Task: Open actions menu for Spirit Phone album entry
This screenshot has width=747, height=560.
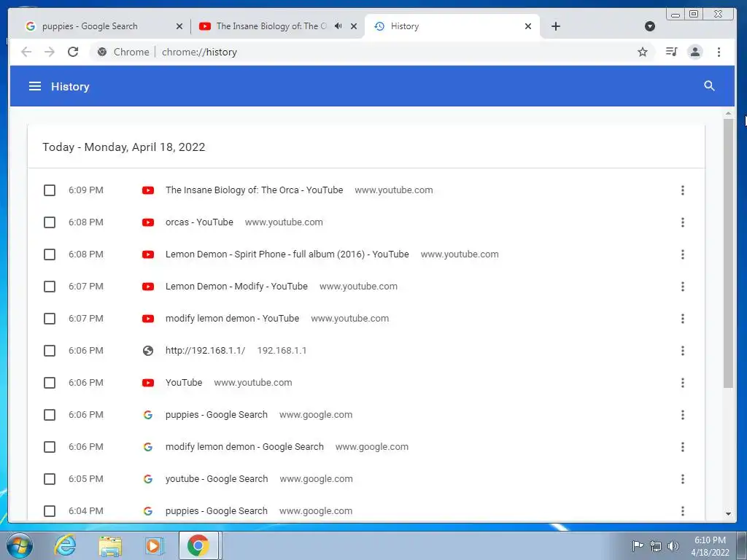Action: pyautogui.click(x=683, y=254)
